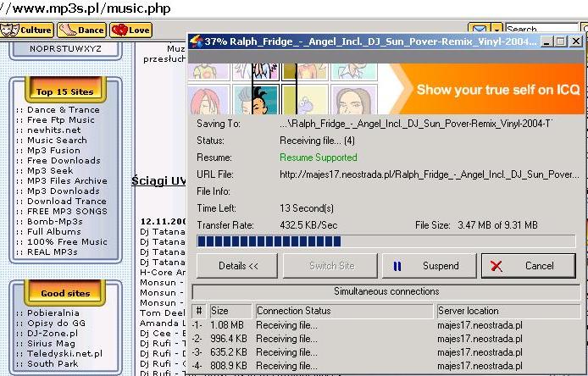Click the Server location column header
588x376 pixels.
[x=508, y=311]
